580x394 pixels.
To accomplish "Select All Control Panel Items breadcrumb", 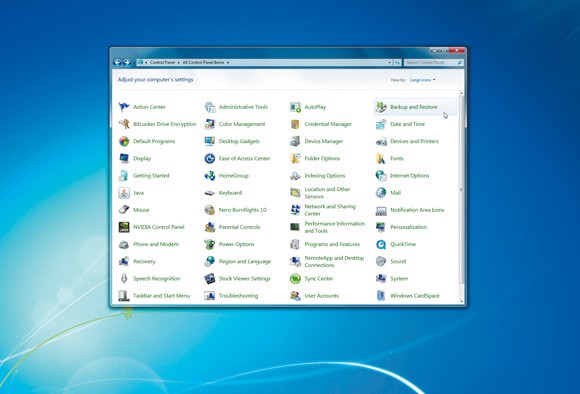I will 203,63.
